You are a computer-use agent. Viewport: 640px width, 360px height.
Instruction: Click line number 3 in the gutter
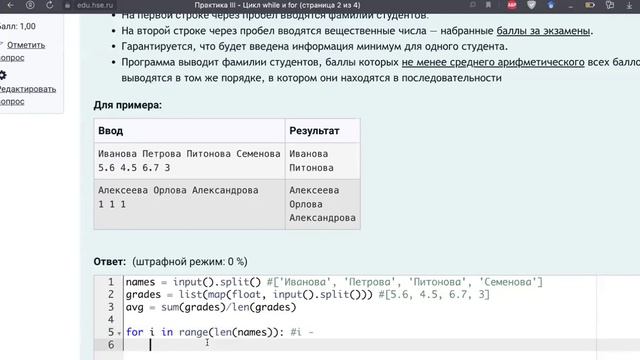[111, 307]
